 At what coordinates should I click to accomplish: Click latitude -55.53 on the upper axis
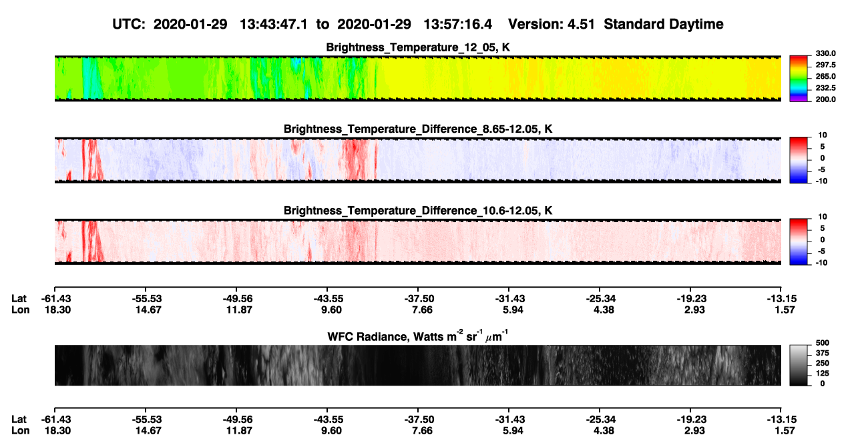pos(146,298)
